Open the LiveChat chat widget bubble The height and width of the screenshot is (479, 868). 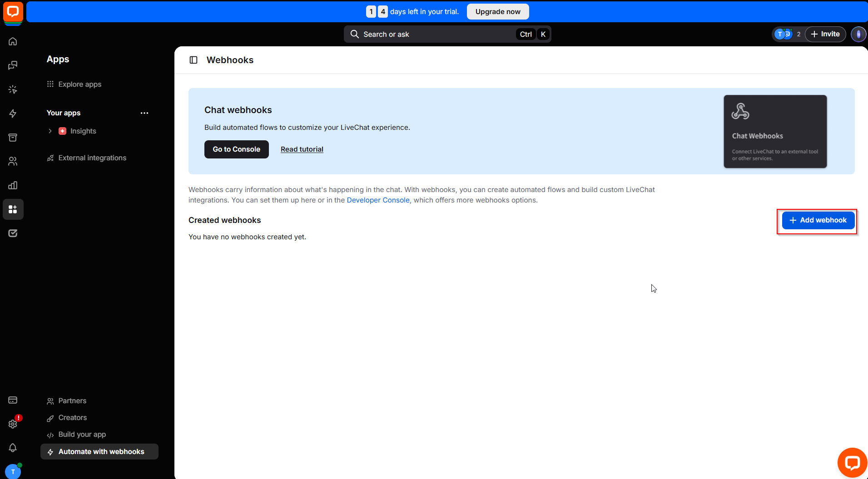point(852,463)
